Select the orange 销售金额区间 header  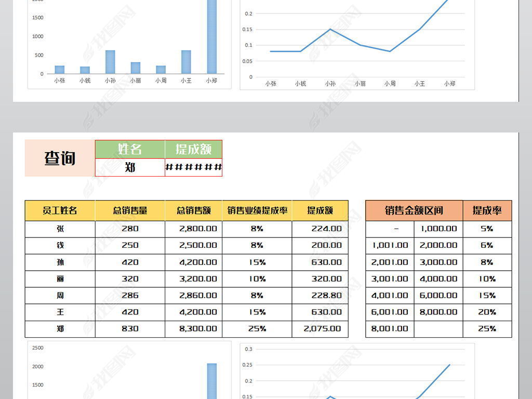[414, 210]
